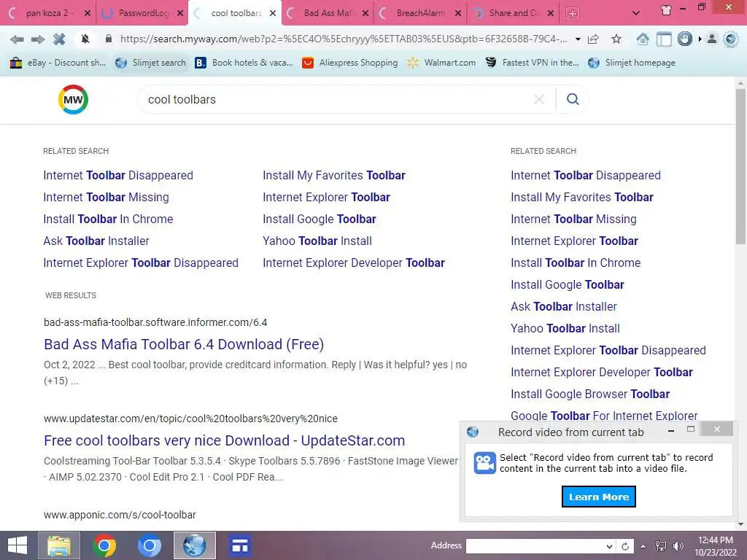Go forward using the forward arrow

tap(38, 39)
